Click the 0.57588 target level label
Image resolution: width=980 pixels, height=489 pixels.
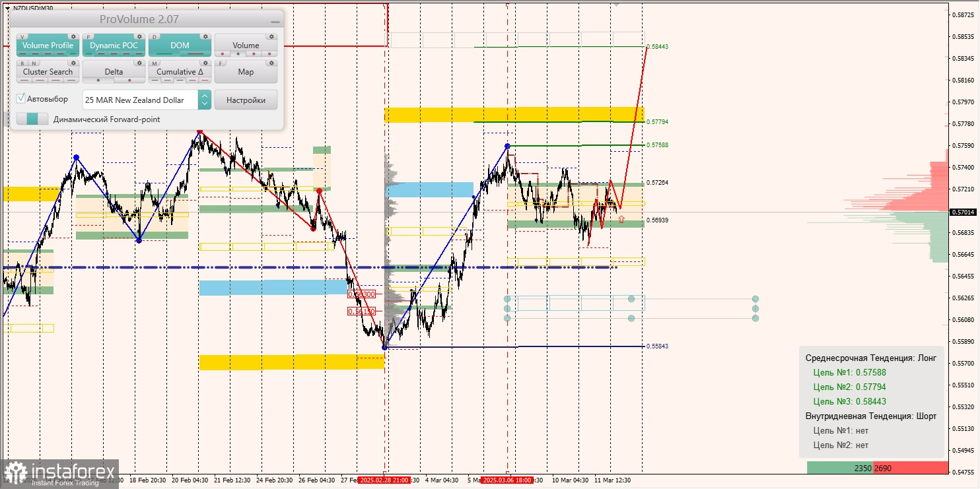pos(658,145)
